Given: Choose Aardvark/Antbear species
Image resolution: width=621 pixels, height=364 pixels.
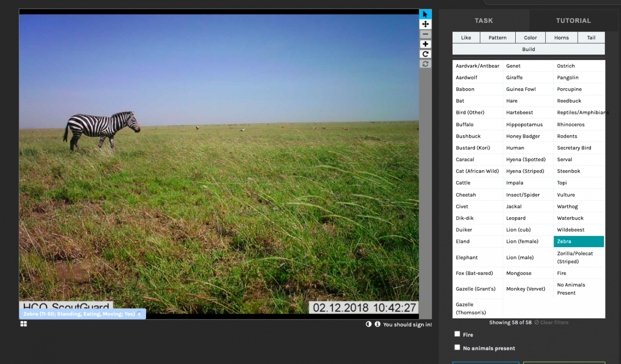Looking at the screenshot, I should (x=477, y=66).
